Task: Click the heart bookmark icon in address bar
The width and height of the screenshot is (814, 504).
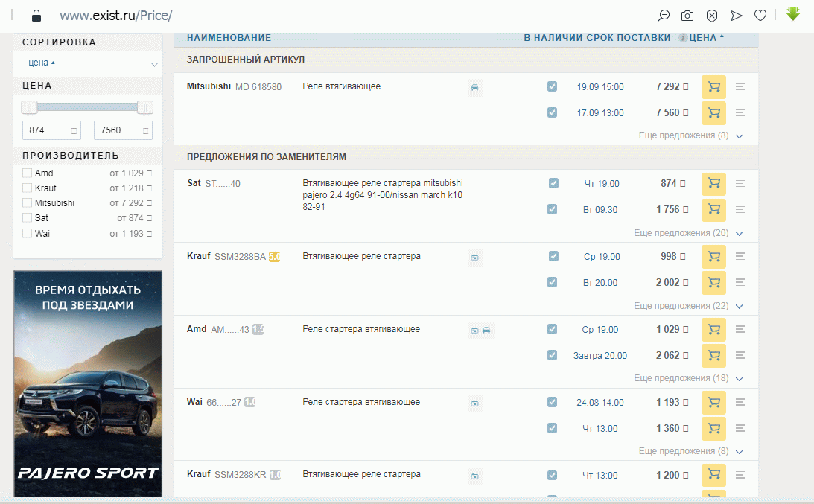Action: (x=760, y=16)
